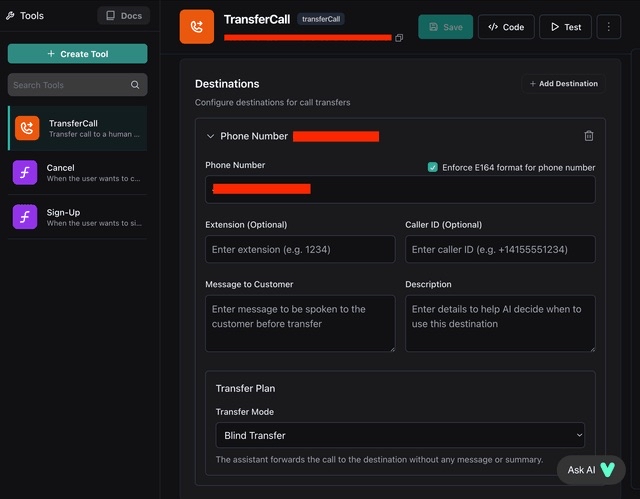This screenshot has height=499, width=640.
Task: Click the Phone Number input field
Action: pos(400,189)
